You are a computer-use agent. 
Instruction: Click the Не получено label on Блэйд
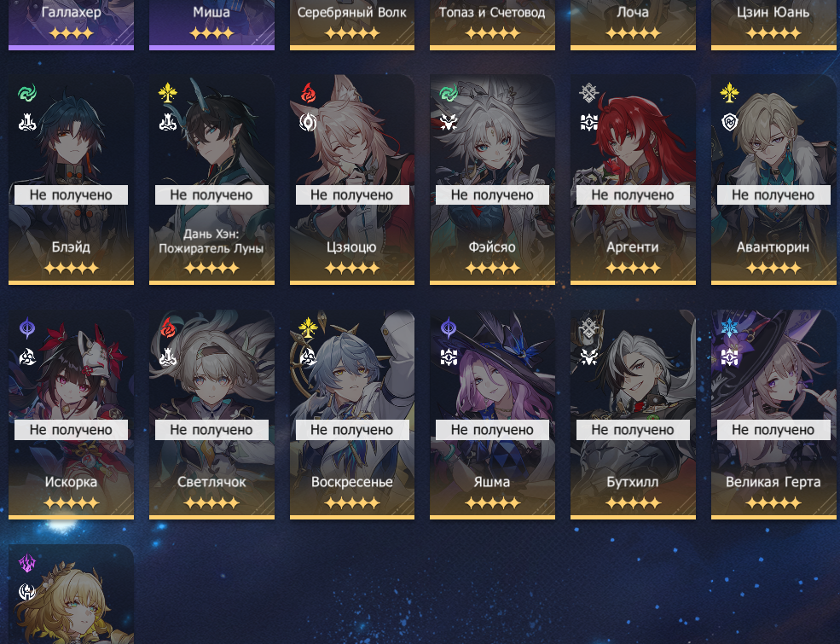click(x=72, y=195)
